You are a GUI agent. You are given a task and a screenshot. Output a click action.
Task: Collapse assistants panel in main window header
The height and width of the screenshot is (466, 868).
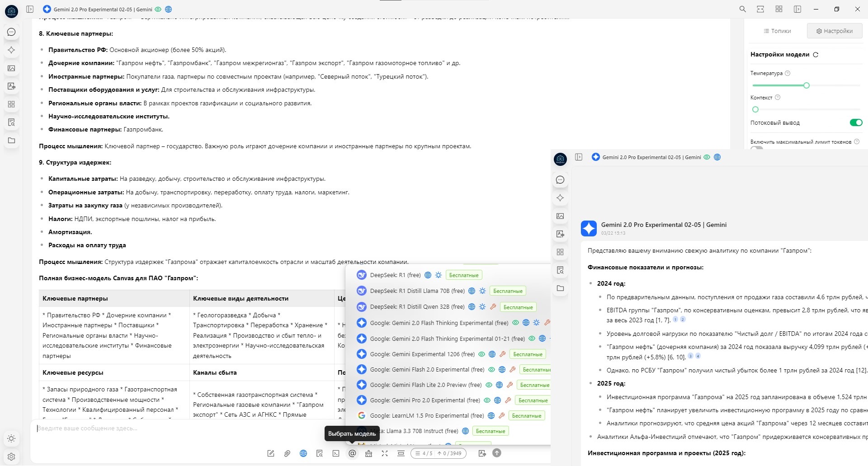pyautogui.click(x=30, y=9)
